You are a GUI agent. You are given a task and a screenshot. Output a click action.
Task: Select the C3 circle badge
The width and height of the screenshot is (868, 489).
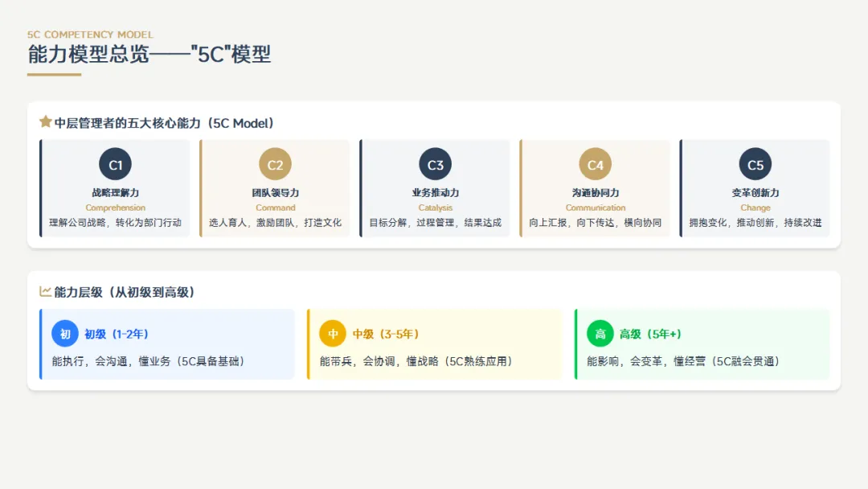(x=435, y=165)
